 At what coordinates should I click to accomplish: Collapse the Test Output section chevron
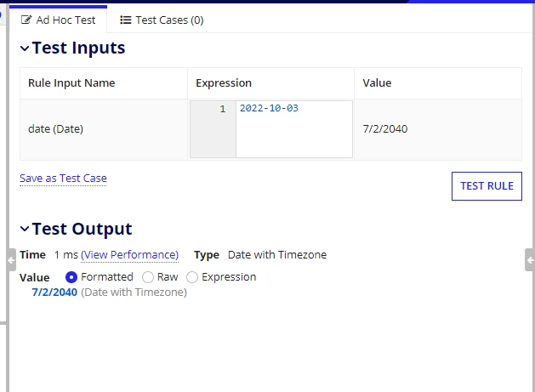click(x=25, y=229)
